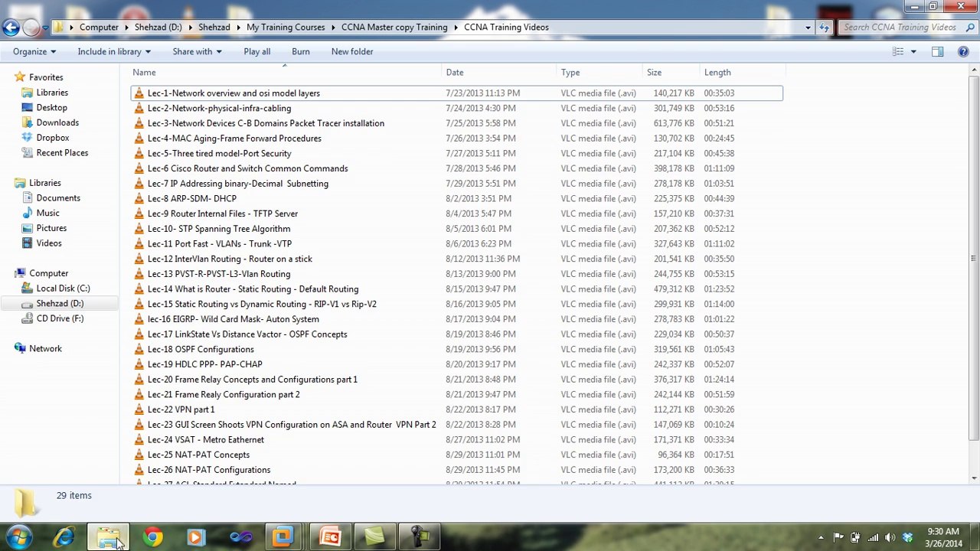Viewport: 980px width, 551px height.
Task: Select Lec-18 OSPF Configurations file
Action: coord(201,349)
